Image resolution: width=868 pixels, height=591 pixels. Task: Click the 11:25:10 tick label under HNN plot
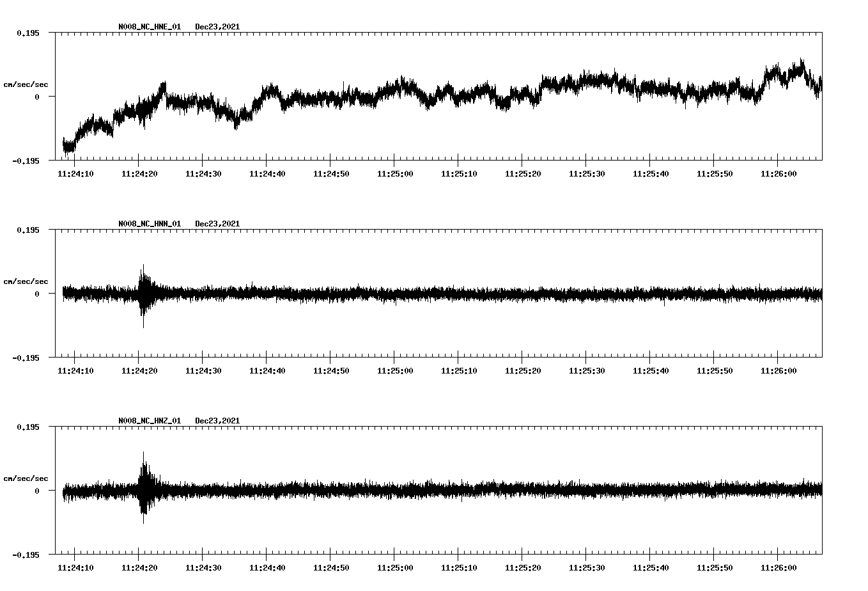pos(459,370)
